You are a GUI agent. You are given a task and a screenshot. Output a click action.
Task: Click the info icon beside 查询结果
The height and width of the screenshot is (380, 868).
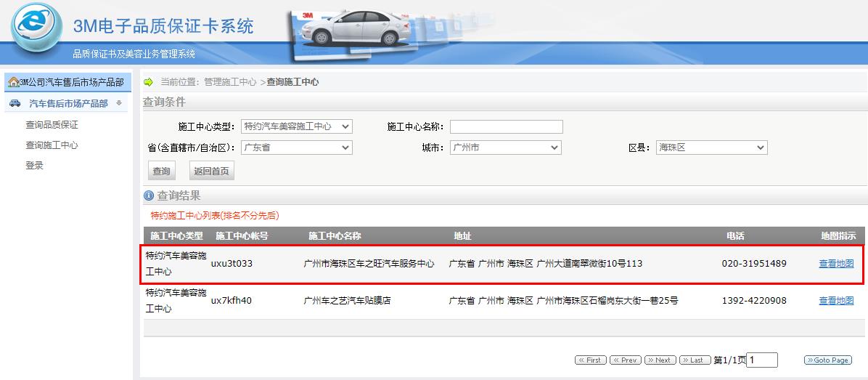click(148, 195)
